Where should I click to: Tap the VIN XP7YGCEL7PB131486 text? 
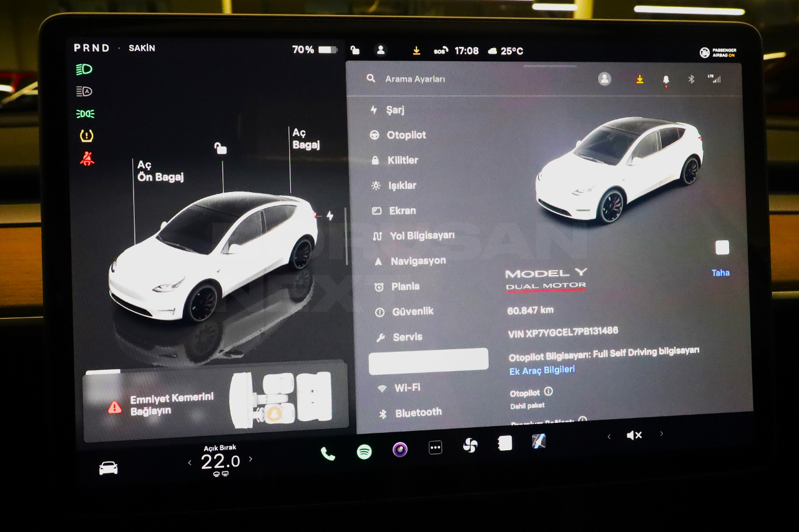[x=563, y=332]
